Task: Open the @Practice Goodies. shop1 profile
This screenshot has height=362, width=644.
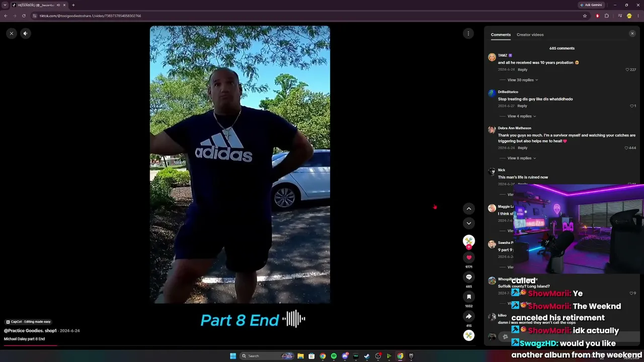Action: [30, 331]
